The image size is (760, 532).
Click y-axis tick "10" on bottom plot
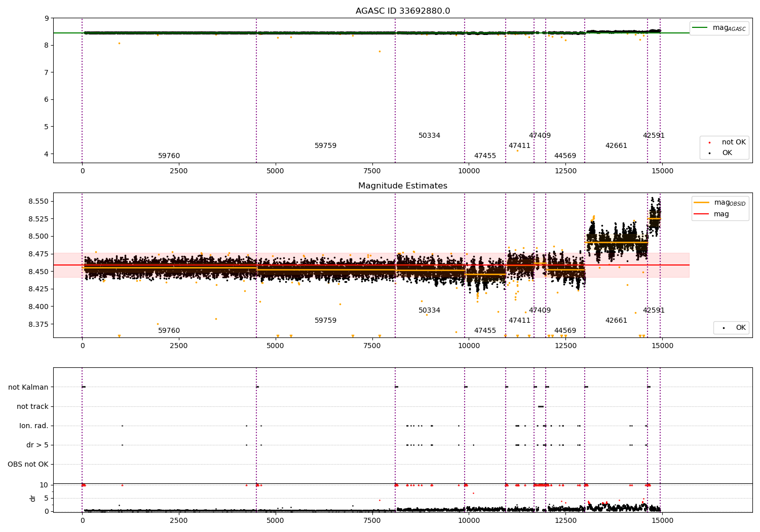pos(44,485)
